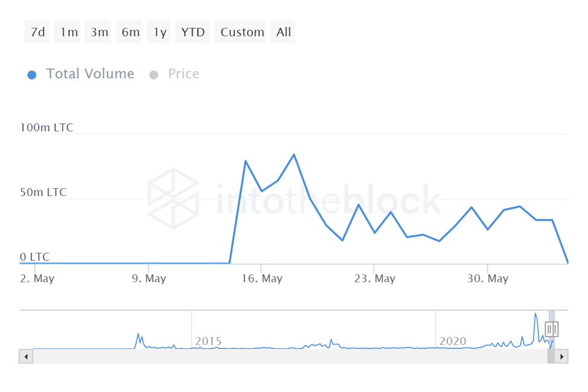Select the YTD range button
This screenshot has width=588, height=392.
tap(193, 32)
